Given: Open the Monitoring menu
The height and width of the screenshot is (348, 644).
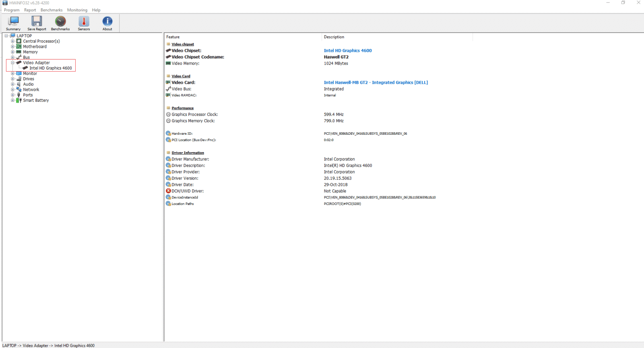Looking at the screenshot, I should click(x=77, y=10).
